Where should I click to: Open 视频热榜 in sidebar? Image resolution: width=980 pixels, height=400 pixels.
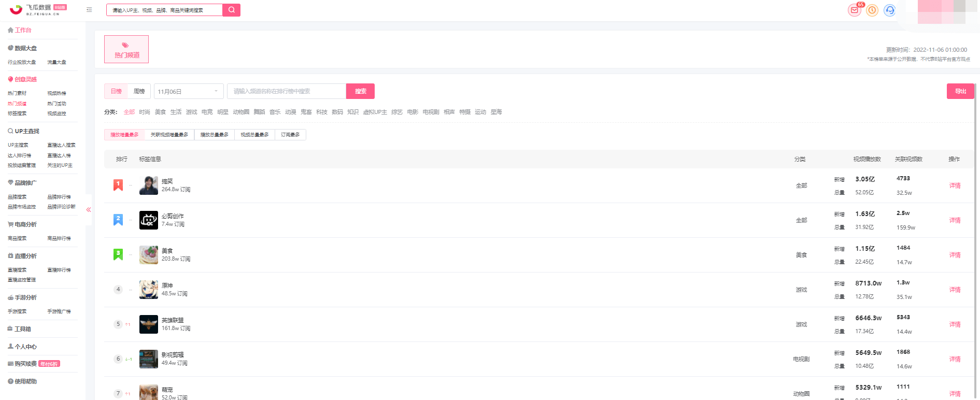coord(56,93)
